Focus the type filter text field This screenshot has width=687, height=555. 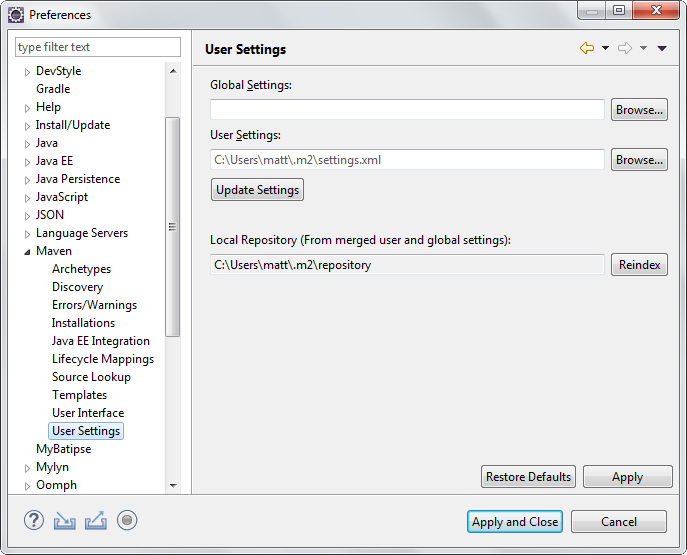(x=97, y=47)
